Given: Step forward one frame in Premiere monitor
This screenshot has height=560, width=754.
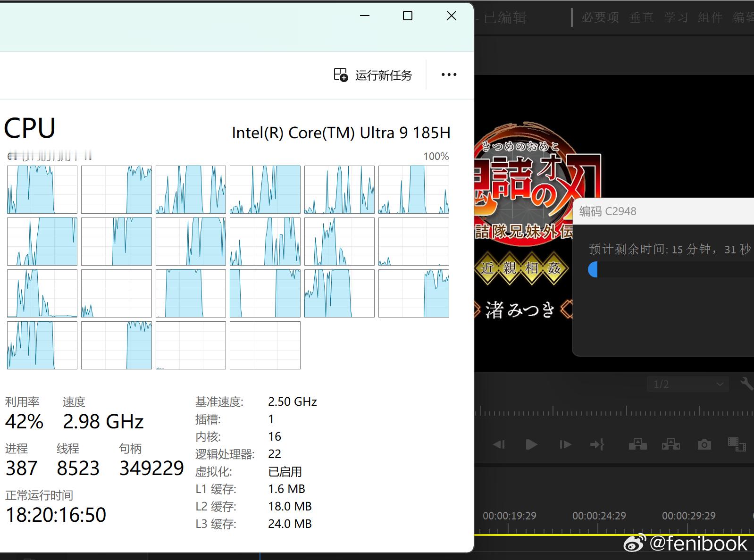Looking at the screenshot, I should (x=565, y=444).
